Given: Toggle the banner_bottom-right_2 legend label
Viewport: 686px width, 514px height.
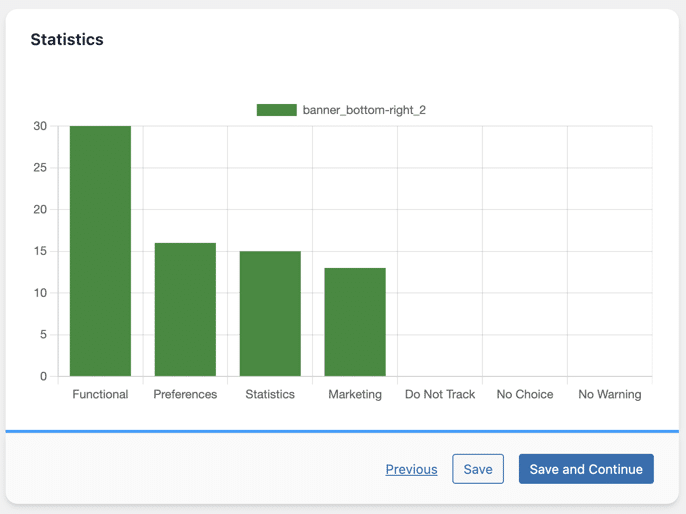Looking at the screenshot, I should pos(364,110).
